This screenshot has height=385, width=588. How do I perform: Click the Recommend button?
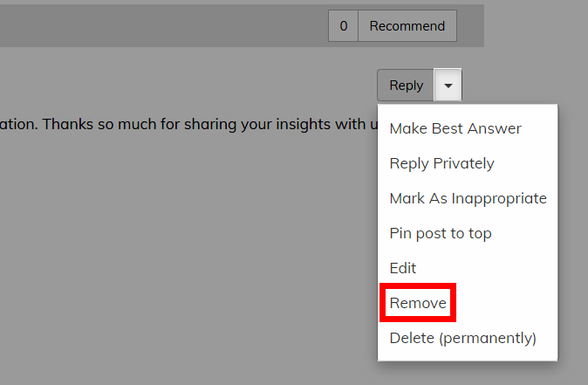[407, 26]
